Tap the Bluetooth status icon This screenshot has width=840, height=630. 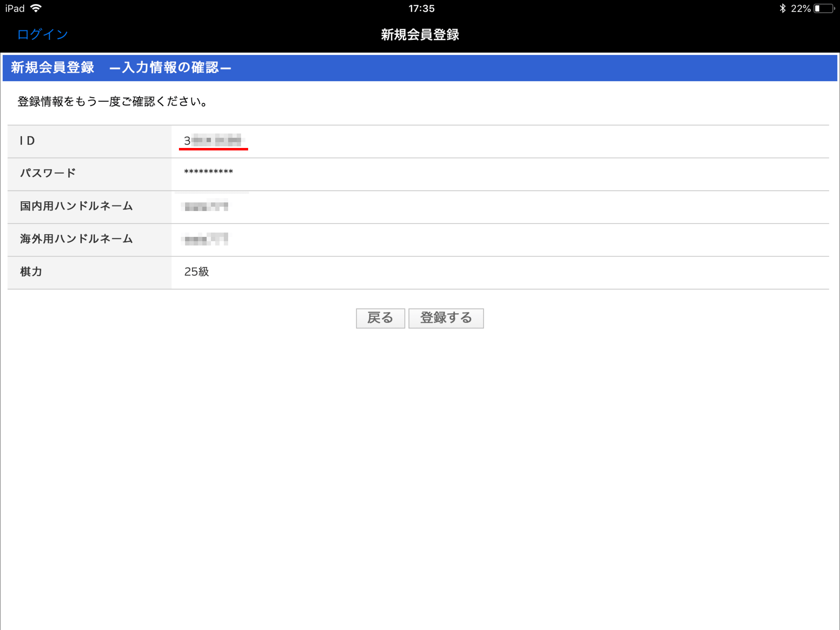[x=782, y=8]
